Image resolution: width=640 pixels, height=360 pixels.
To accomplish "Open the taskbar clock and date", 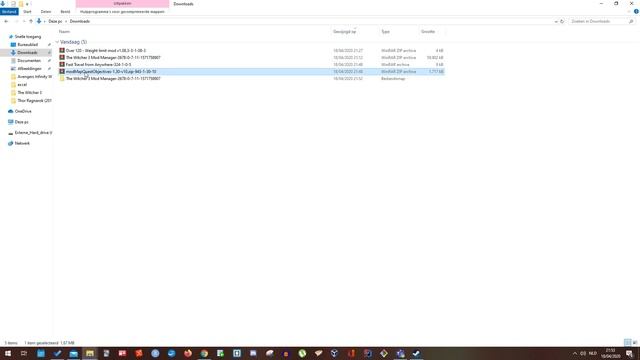I will coord(610,353).
